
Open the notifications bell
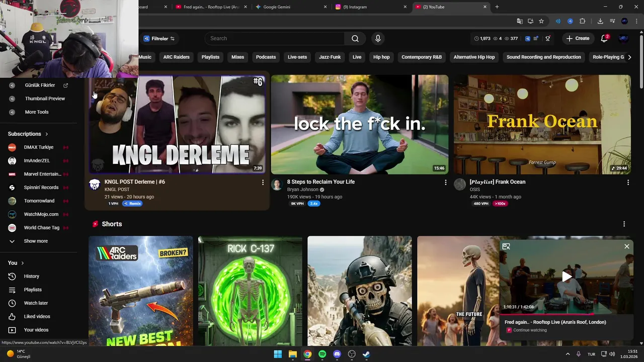point(605,38)
